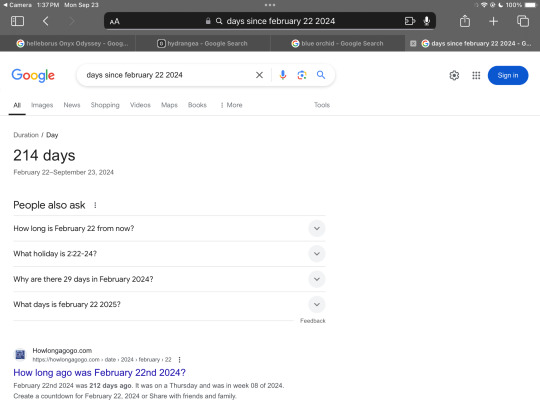Select the Maps search tab

tap(169, 105)
